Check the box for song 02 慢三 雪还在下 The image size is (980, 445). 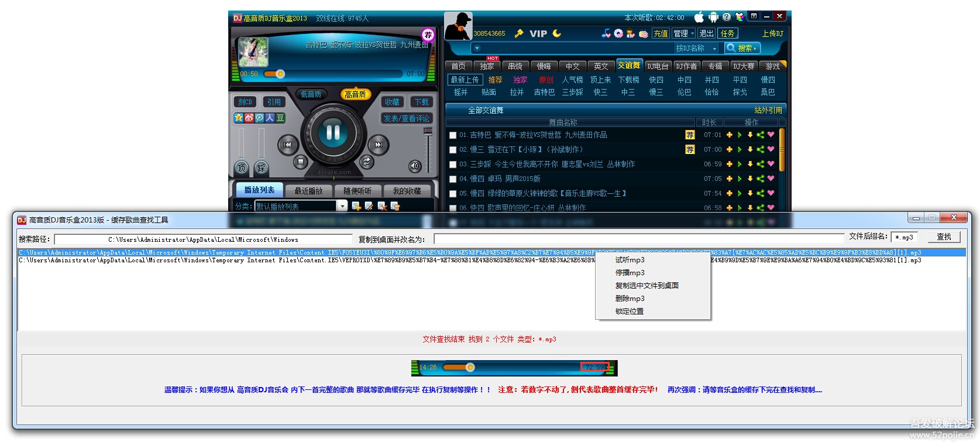click(453, 150)
